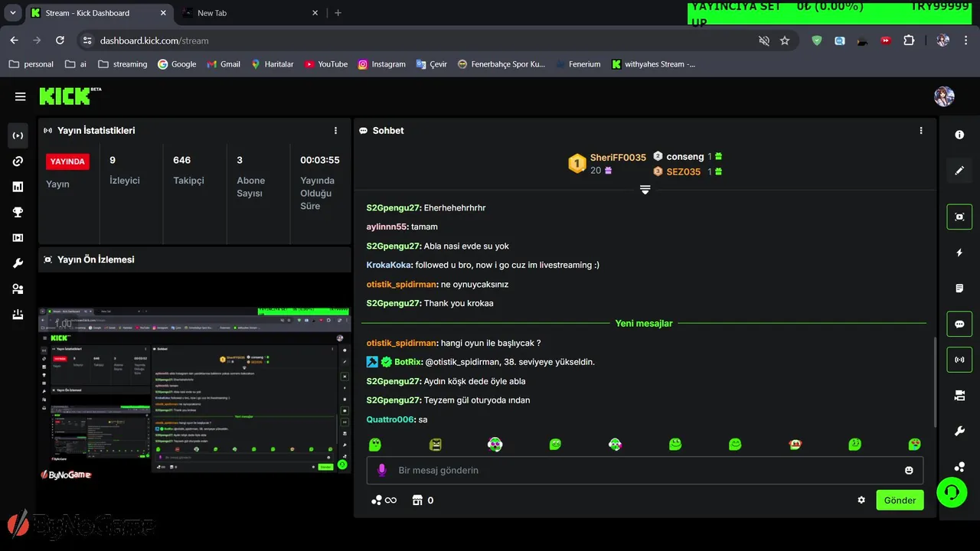Click username Quattro006 in chat
Image resolution: width=980 pixels, height=551 pixels.
click(389, 419)
